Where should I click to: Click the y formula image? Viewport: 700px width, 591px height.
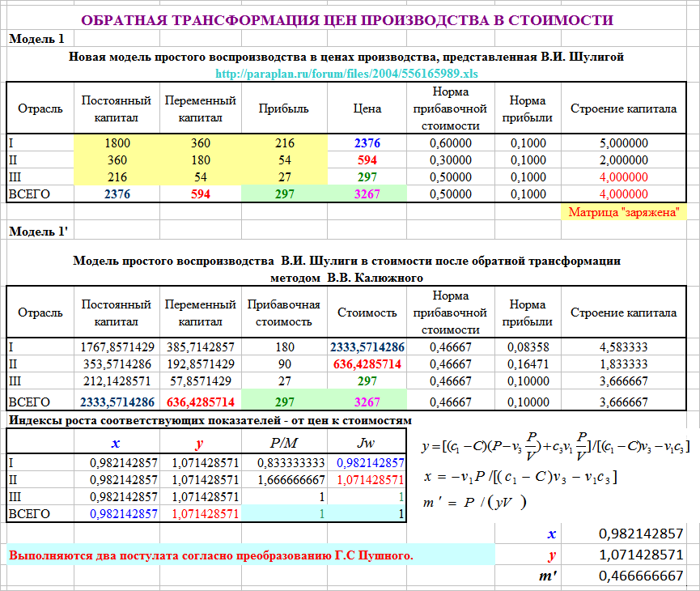click(x=556, y=446)
